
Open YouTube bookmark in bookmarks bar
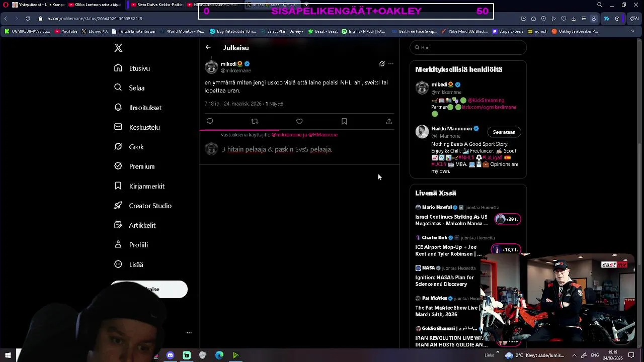(66, 31)
